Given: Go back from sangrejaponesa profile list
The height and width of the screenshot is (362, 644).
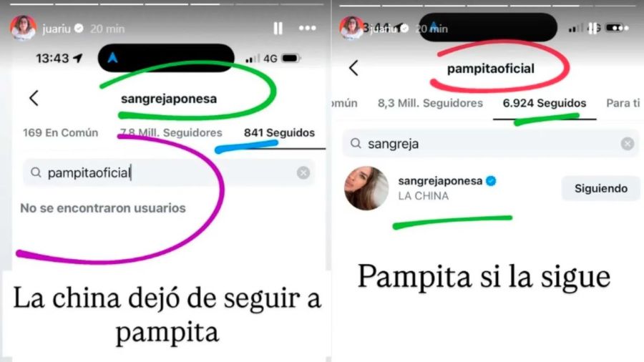Looking at the screenshot, I should coord(34,98).
